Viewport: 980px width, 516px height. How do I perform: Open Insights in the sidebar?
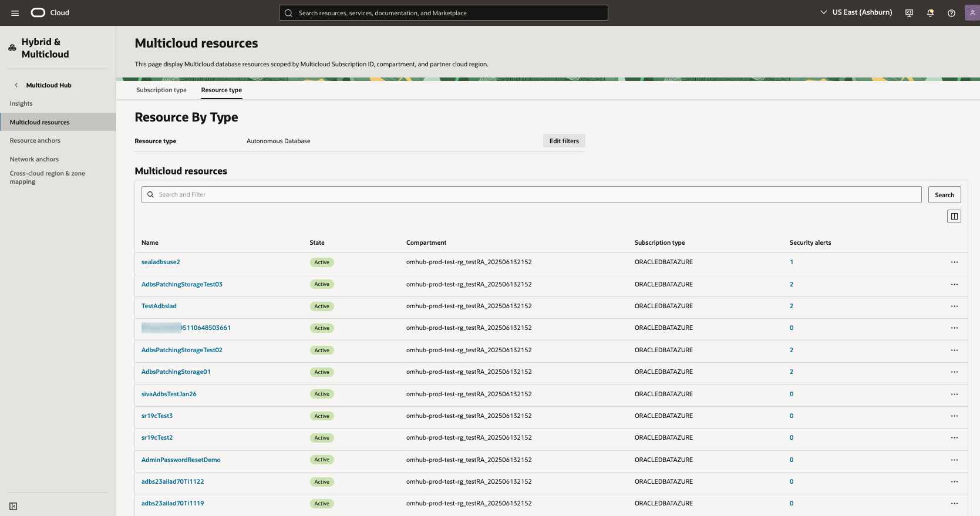point(21,103)
